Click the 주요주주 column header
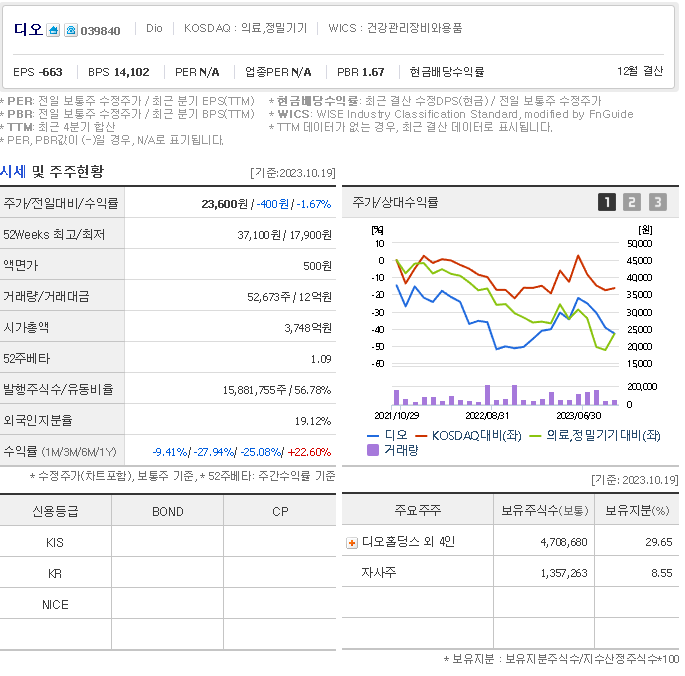The height and width of the screenshot is (676, 685). point(418,510)
